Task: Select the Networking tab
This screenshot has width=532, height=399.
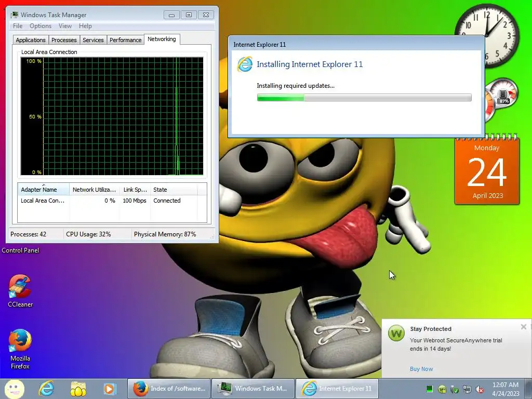Action: coord(162,39)
